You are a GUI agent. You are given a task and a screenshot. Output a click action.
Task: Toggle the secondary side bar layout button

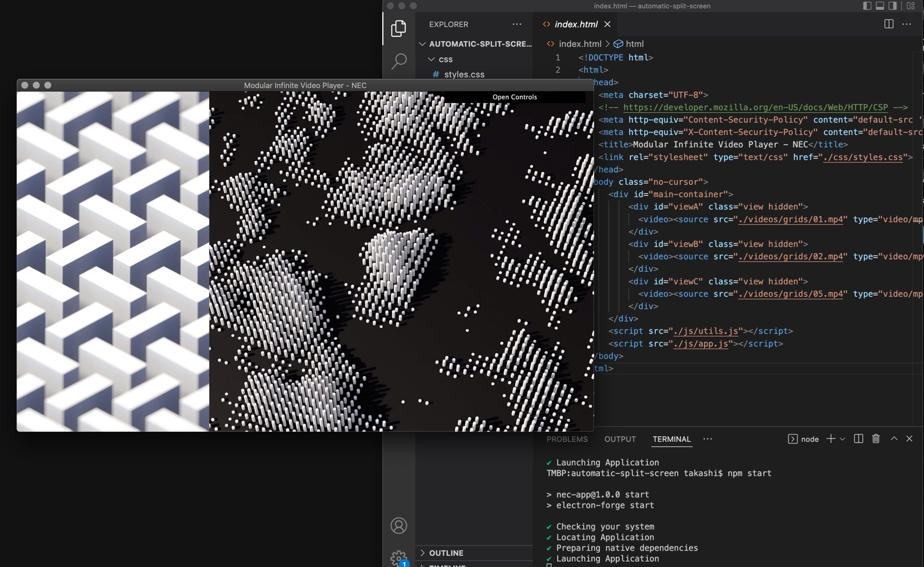pyautogui.click(x=893, y=6)
